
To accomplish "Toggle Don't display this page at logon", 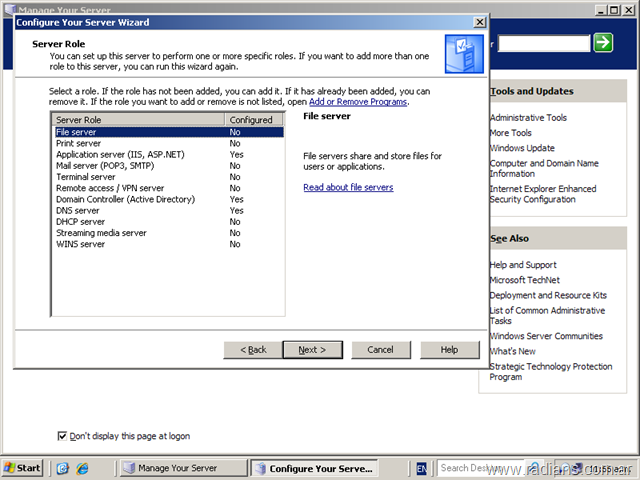I will 63,436.
